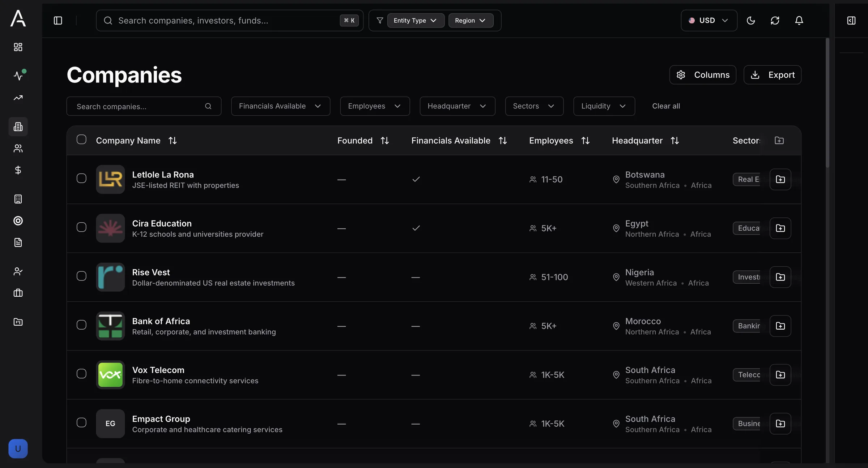Open the target circle icon in sidebar
Viewport: 868px width, 468px height.
pos(18,220)
